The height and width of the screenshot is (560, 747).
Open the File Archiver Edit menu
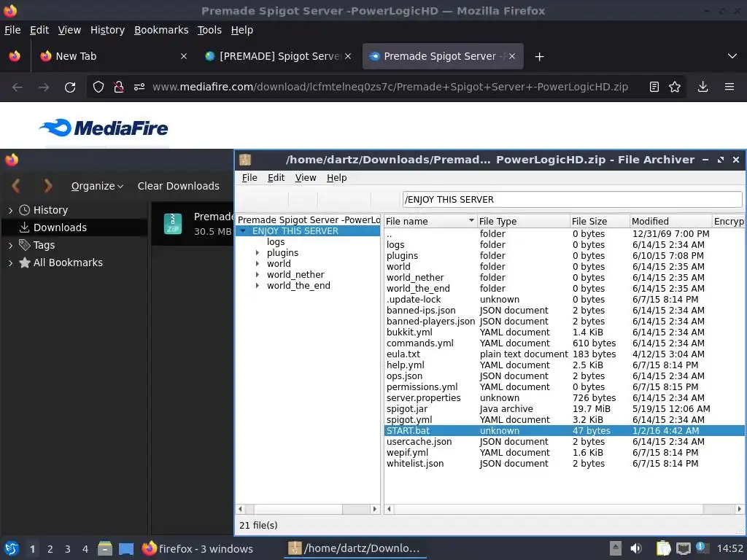pos(276,178)
